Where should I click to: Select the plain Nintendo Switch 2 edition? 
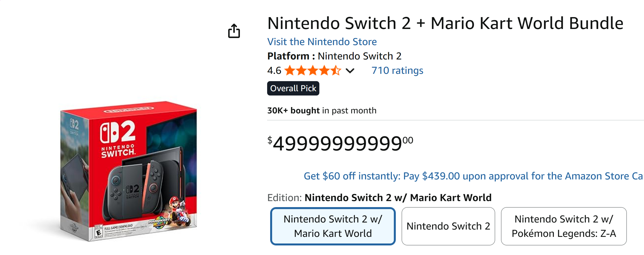coord(448,226)
